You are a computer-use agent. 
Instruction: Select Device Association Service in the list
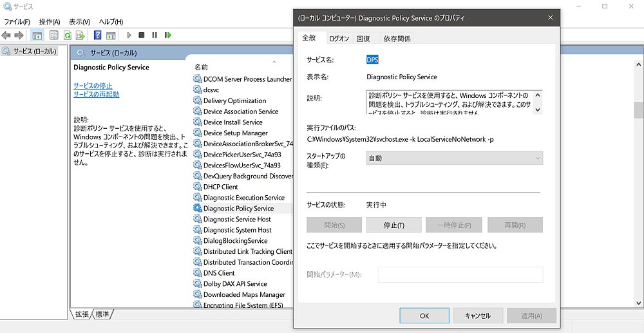coord(242,111)
